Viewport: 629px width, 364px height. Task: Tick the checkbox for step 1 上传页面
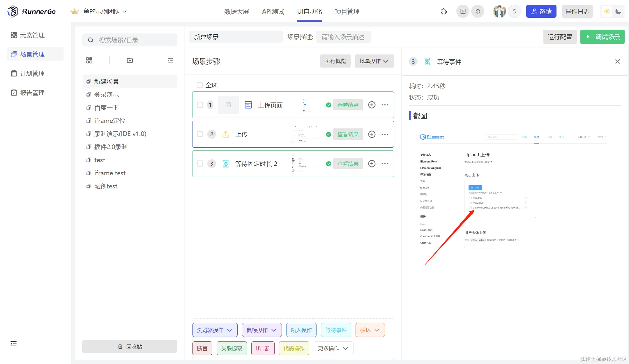point(200,105)
